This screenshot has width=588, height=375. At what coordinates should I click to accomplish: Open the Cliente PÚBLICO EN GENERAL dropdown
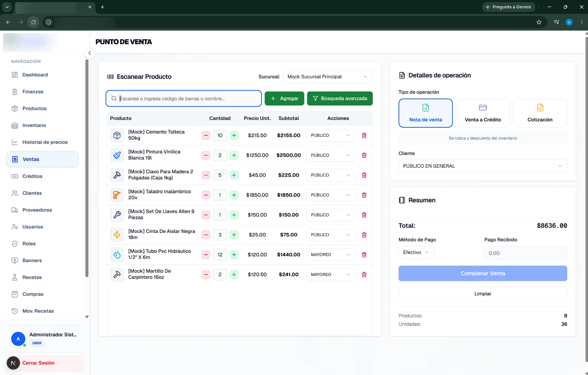point(483,166)
